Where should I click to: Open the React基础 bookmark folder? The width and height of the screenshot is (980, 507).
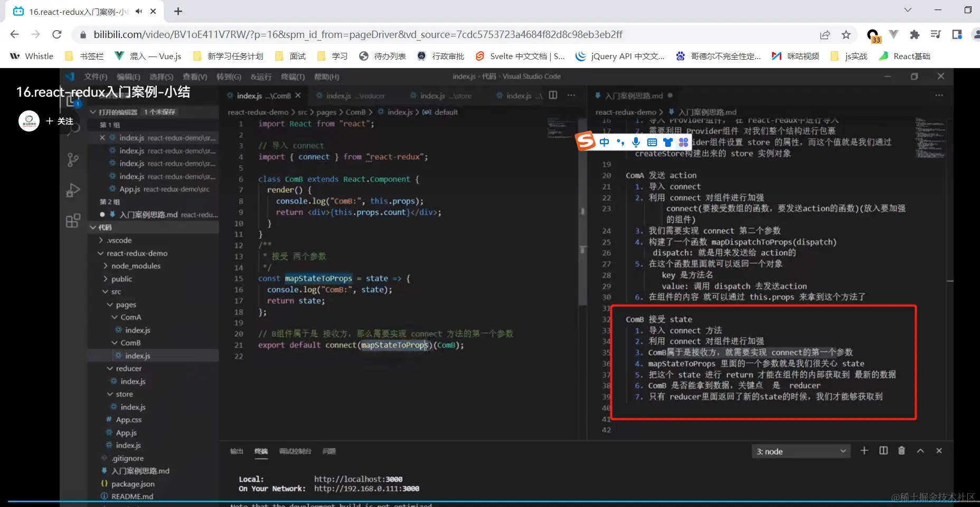point(904,56)
